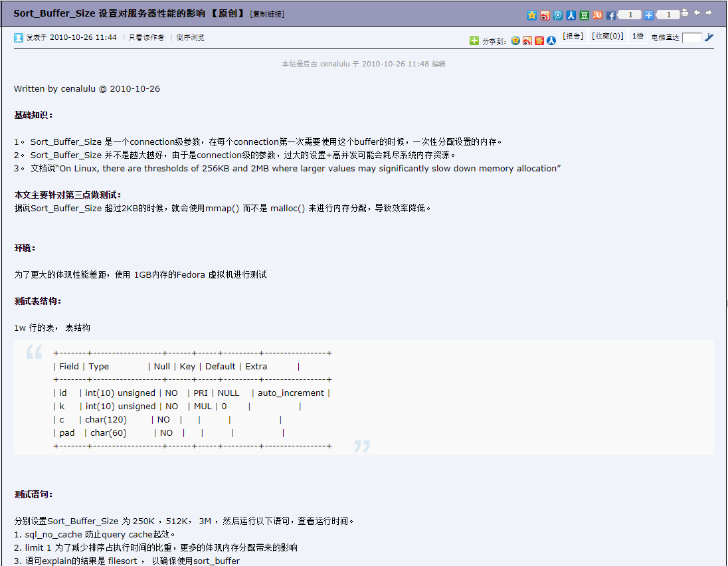
Task: Click auto_increment in the table structure
Action: pos(291,393)
